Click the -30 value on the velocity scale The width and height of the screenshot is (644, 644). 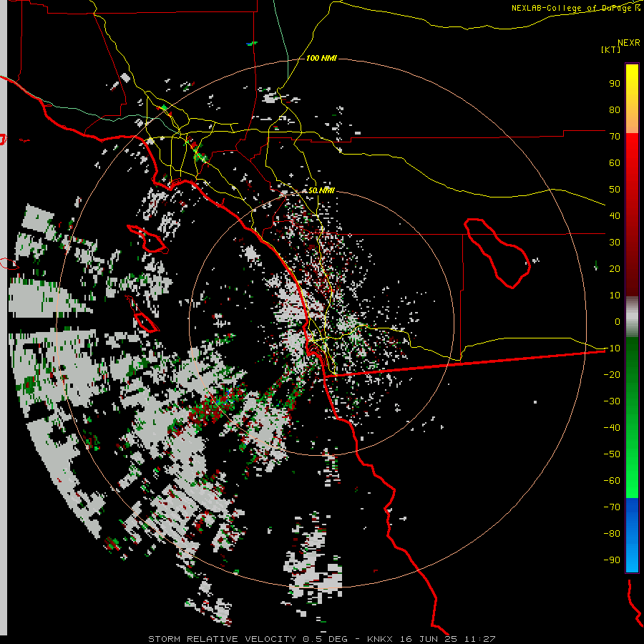(612, 401)
